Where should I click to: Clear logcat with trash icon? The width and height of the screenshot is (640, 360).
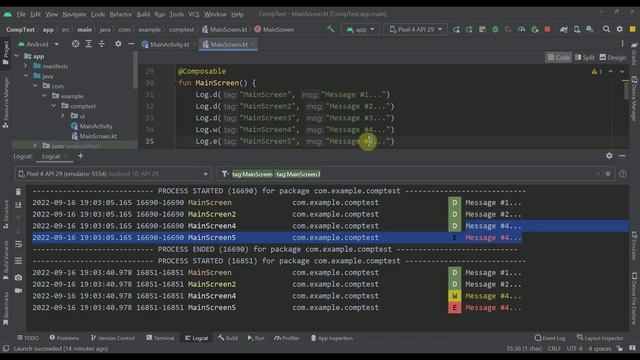(18, 192)
